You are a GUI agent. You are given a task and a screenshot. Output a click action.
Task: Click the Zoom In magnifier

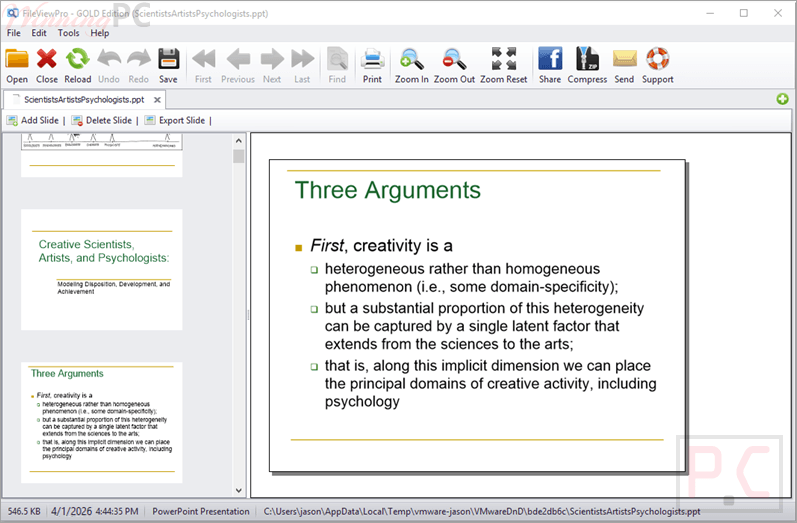[x=412, y=59]
